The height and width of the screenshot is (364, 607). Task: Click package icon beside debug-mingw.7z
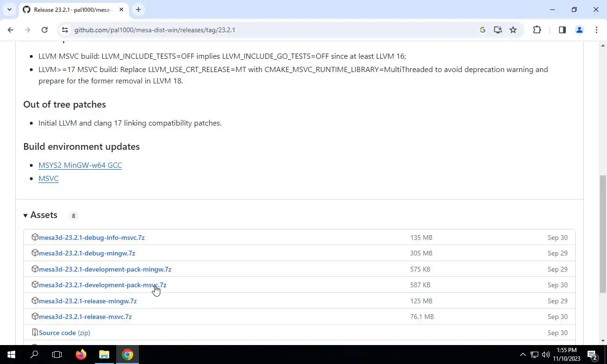(x=35, y=253)
